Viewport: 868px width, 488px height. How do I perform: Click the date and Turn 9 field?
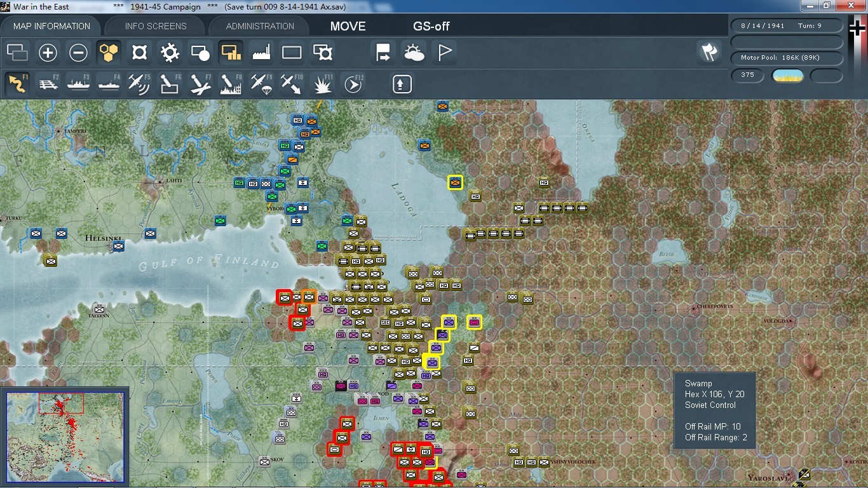[787, 26]
